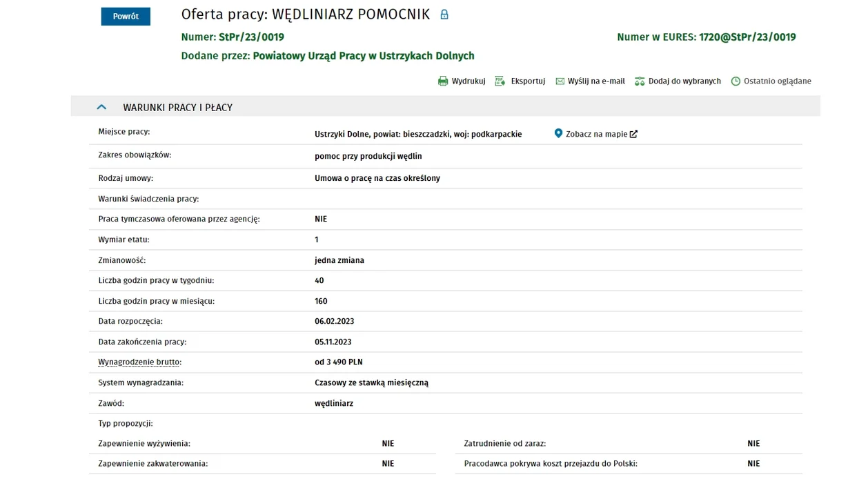
Task: Open Zobacz na mapie link
Action: (597, 134)
